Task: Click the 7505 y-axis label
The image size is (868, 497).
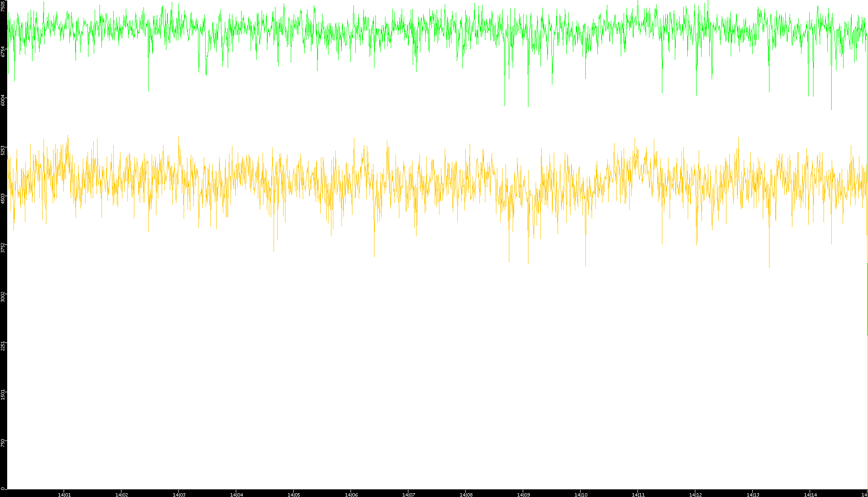Action: tap(3, 6)
